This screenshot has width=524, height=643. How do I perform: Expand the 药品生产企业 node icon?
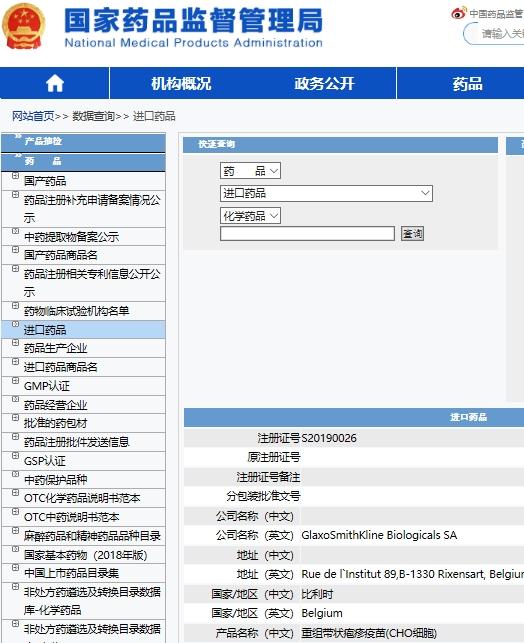pyautogui.click(x=15, y=343)
